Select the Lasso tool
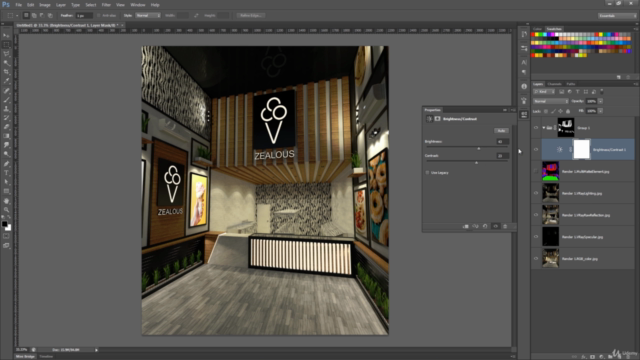The width and height of the screenshot is (640, 360). pyautogui.click(x=6, y=54)
